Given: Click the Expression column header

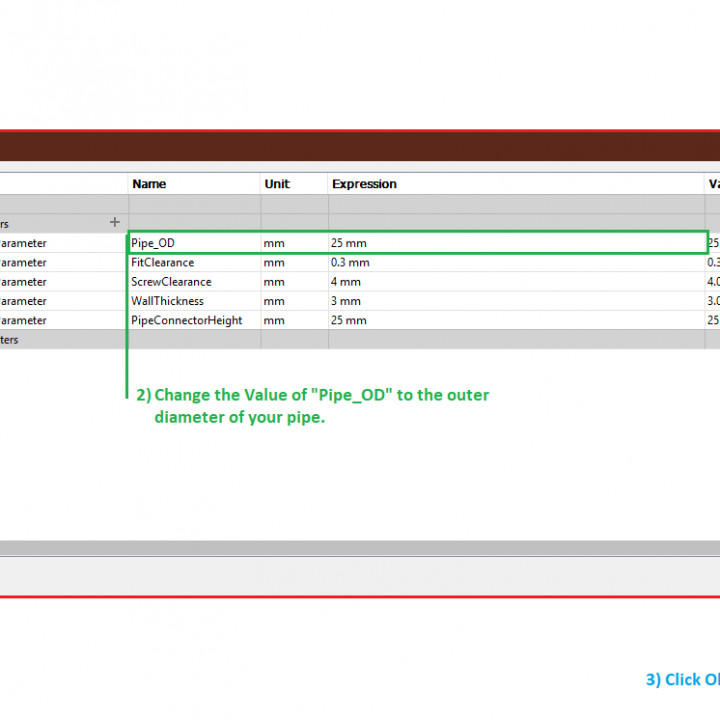Looking at the screenshot, I should pyautogui.click(x=364, y=184).
